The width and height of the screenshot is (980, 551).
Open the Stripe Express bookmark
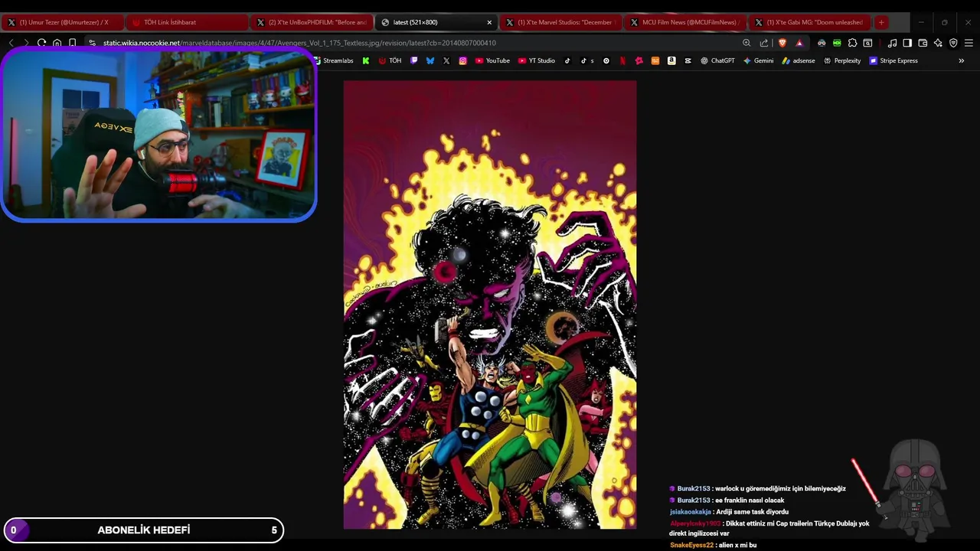[x=893, y=60]
